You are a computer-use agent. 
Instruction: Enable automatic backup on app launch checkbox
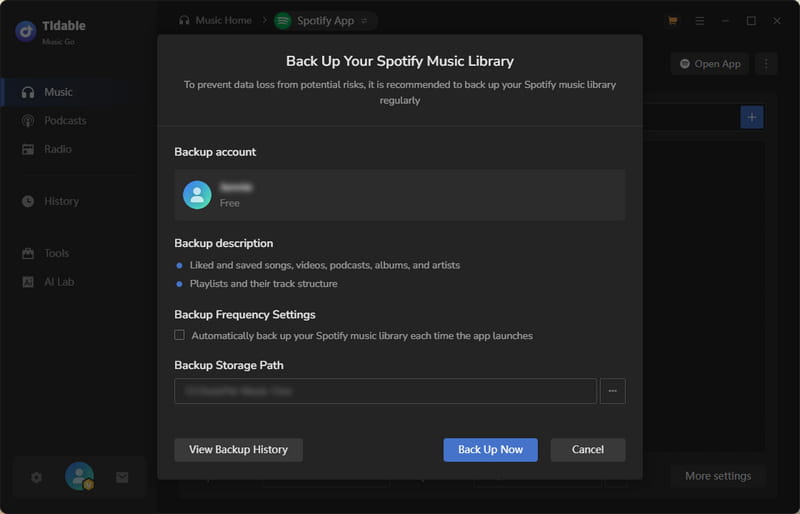click(180, 335)
